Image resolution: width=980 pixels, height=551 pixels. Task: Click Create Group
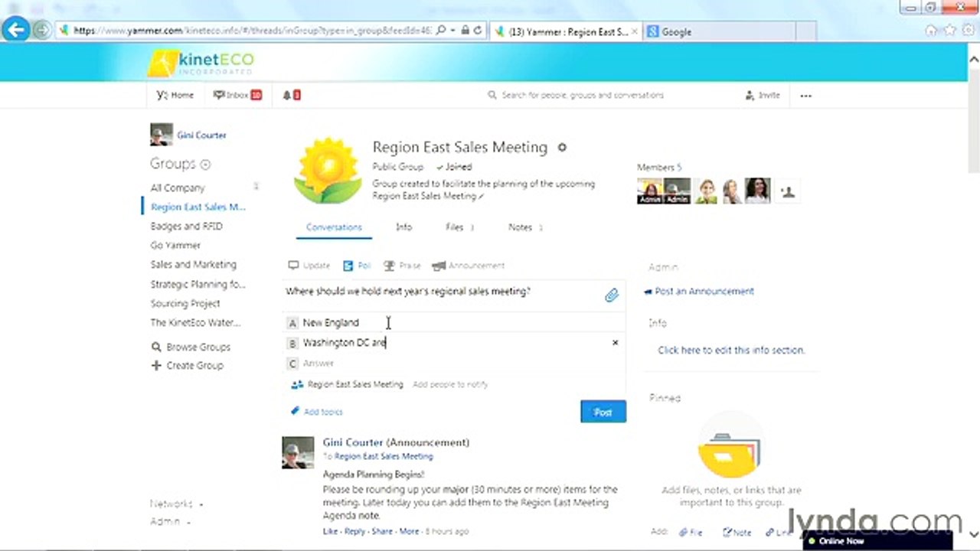coord(188,366)
